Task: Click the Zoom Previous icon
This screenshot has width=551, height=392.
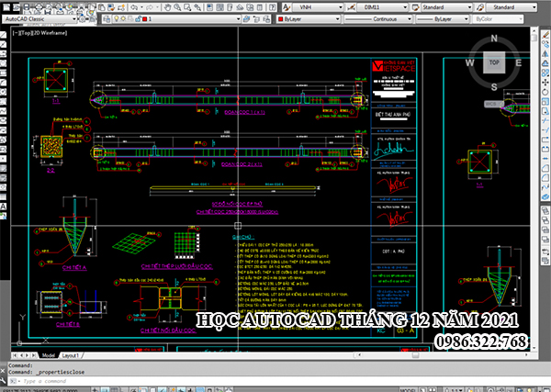Action: click(x=197, y=7)
